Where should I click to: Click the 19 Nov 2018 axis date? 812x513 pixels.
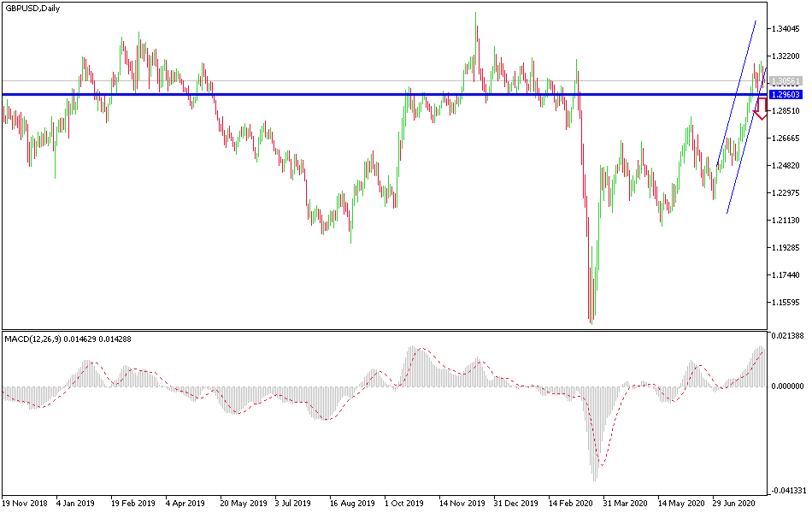pos(26,504)
